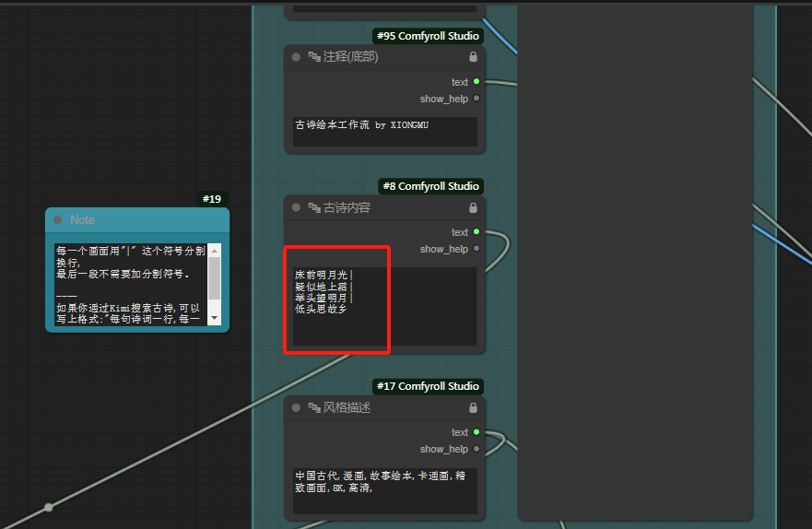Image resolution: width=812 pixels, height=529 pixels.
Task: Click group icon beside 古诗内容 title
Action: point(313,207)
